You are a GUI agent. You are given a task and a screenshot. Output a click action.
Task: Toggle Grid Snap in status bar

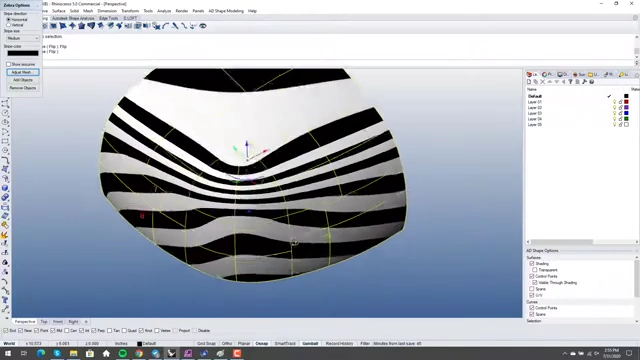pyautogui.click(x=206, y=344)
